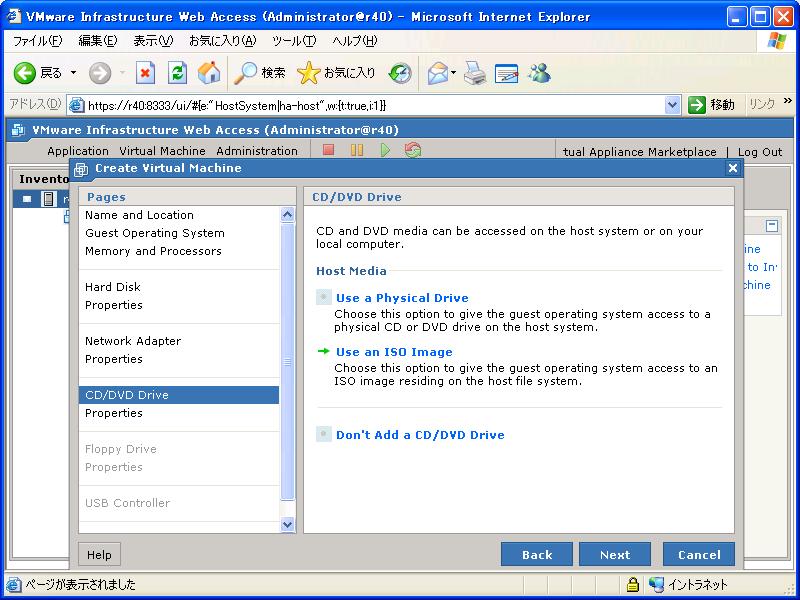Select Don't Add a CD/DVD Drive radio
Image resolution: width=800 pixels, height=600 pixels.
(323, 434)
